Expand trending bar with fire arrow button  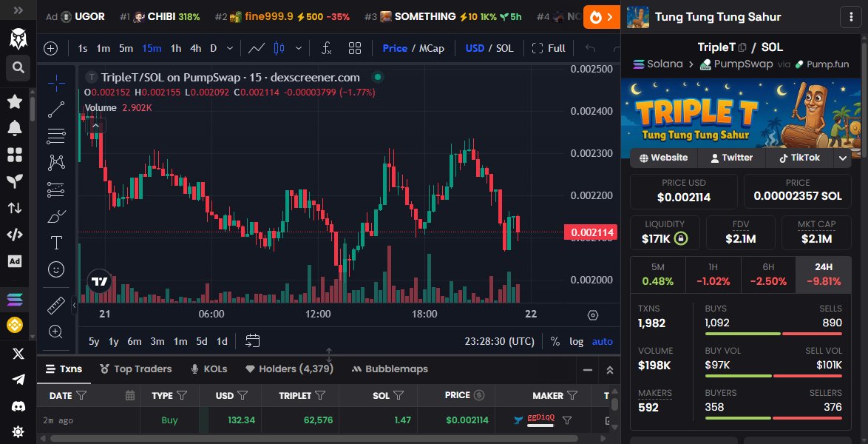[603, 17]
